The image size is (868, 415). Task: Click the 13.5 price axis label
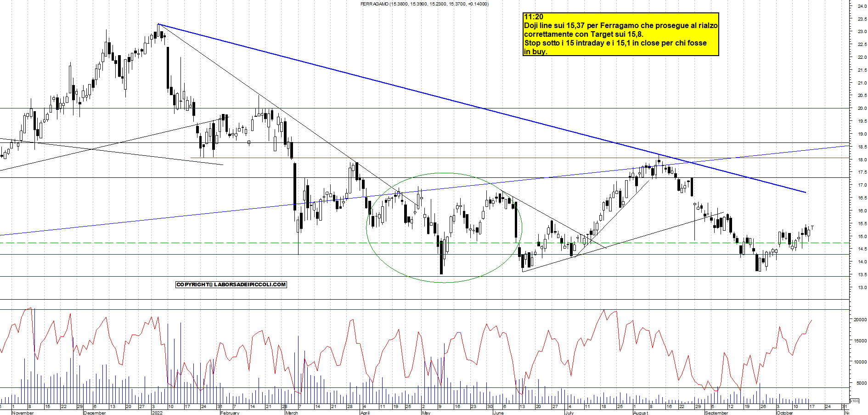(862, 275)
